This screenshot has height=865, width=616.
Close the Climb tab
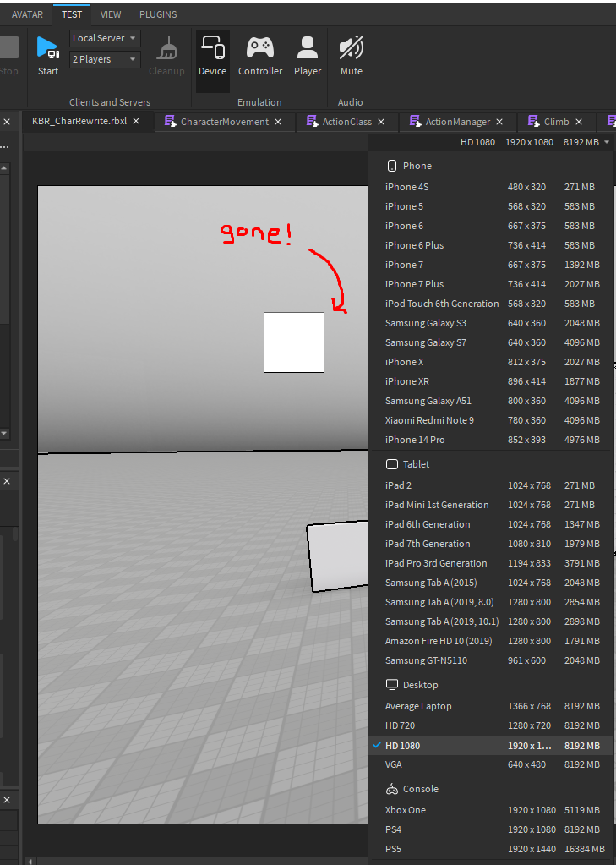(x=579, y=122)
